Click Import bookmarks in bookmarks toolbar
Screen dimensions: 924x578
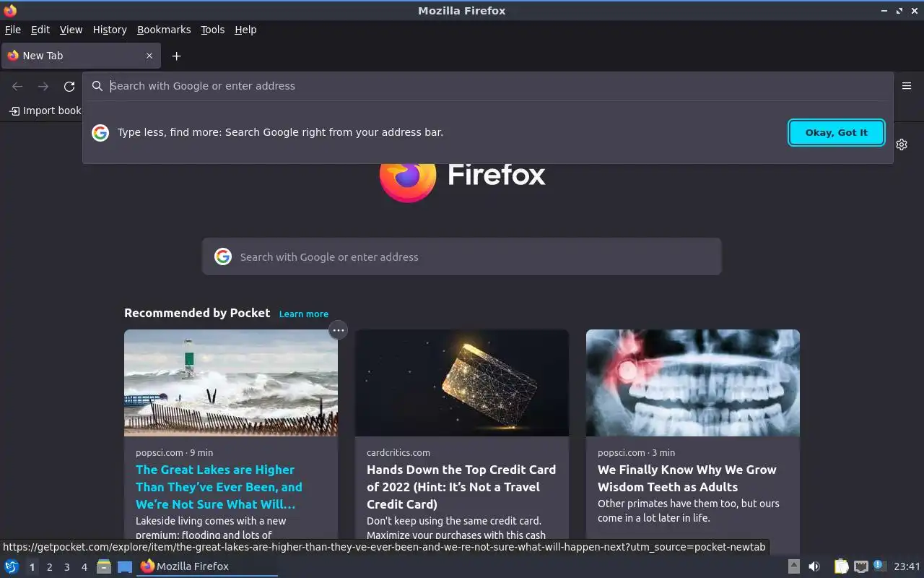pyautogui.click(x=46, y=111)
